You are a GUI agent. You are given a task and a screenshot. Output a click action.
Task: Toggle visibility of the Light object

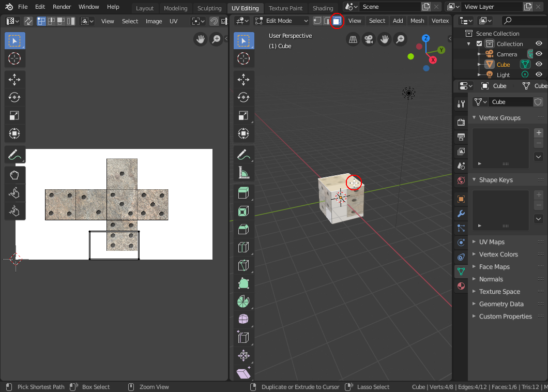[539, 74]
